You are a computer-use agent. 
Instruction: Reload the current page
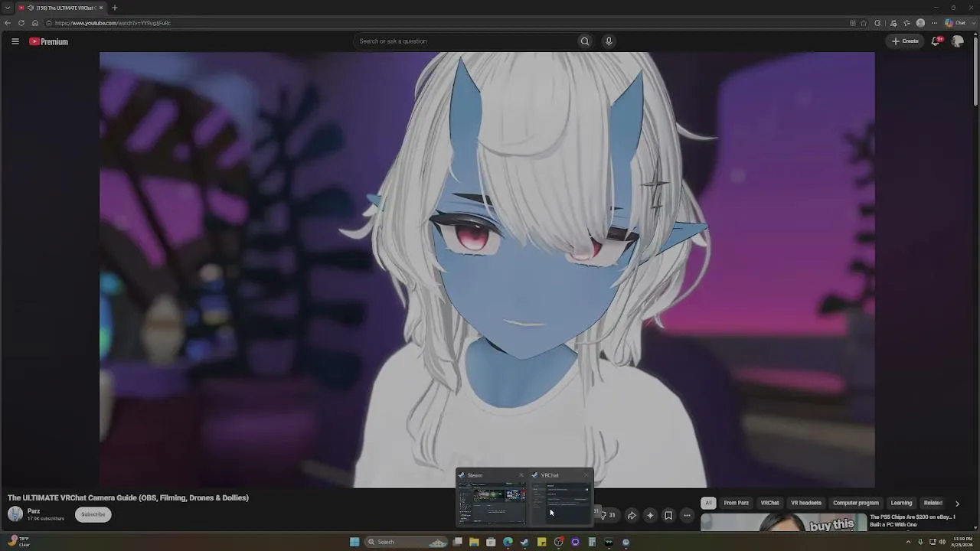point(21,23)
